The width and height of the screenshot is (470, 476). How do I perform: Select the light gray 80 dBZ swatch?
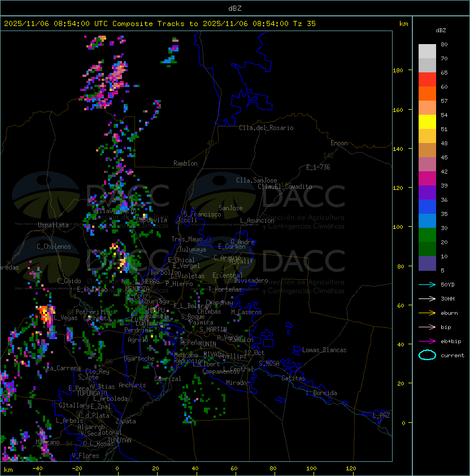point(427,51)
